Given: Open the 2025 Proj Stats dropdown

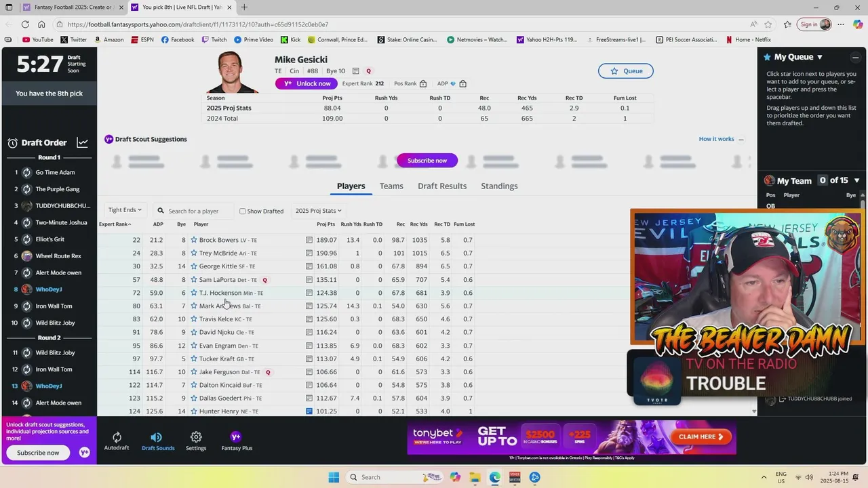Looking at the screenshot, I should click(x=318, y=211).
